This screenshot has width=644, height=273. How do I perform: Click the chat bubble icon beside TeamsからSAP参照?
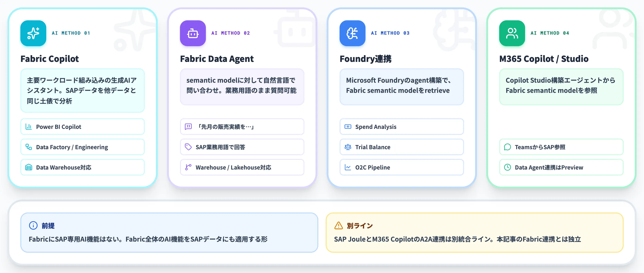[x=507, y=147]
